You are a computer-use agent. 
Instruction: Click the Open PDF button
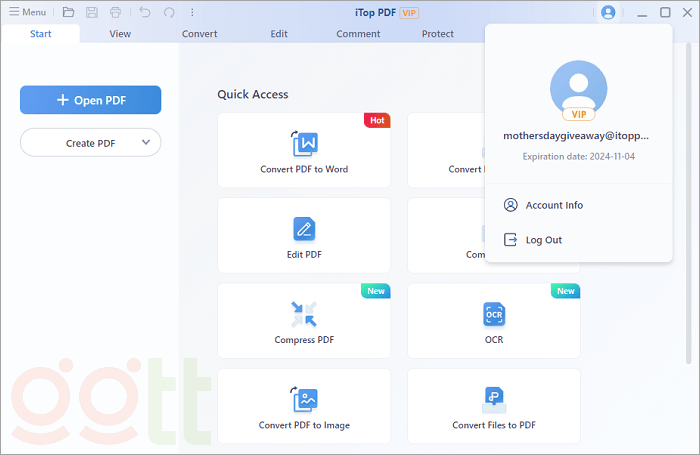point(90,100)
